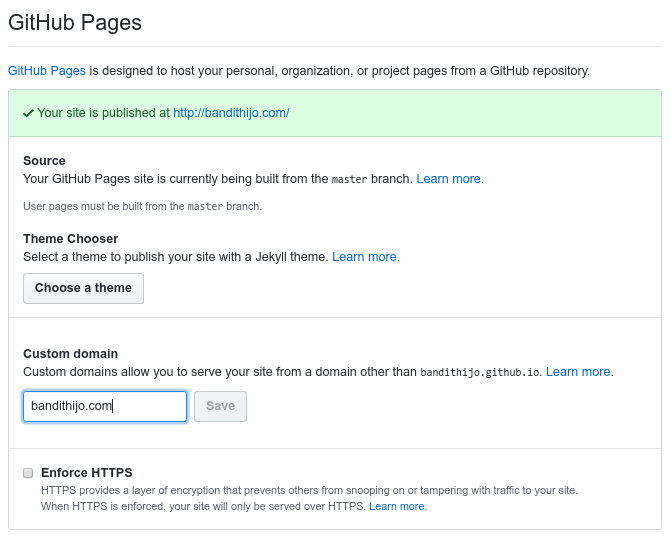Open Learn more link for Custom domain
Screen dimensions: 671x538
coord(578,372)
